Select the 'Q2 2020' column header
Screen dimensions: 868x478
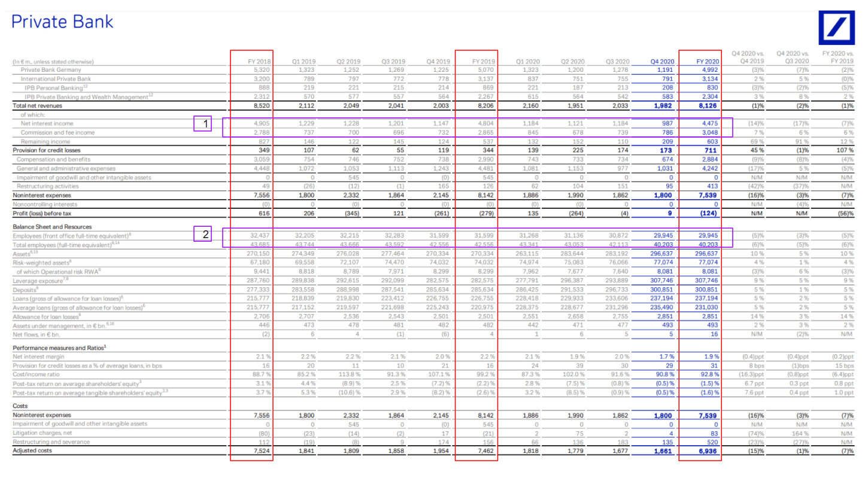click(573, 62)
